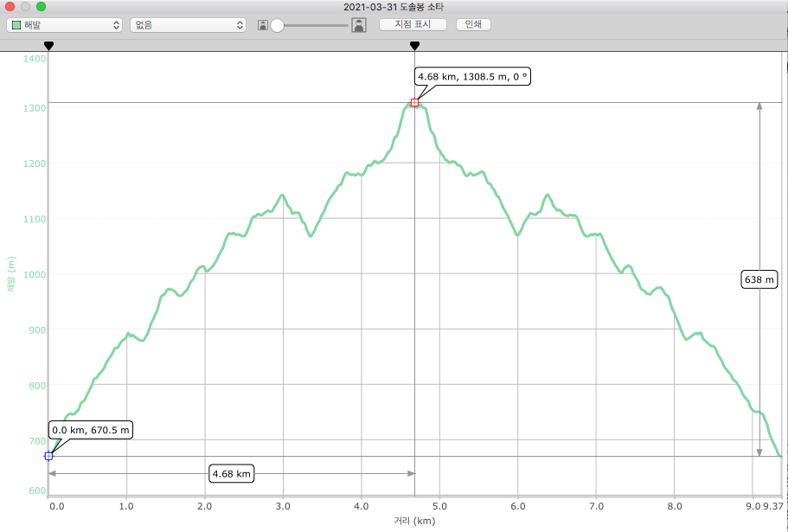Select the black marker at 0.0 km
This screenshot has width=788, height=532.
[x=48, y=46]
